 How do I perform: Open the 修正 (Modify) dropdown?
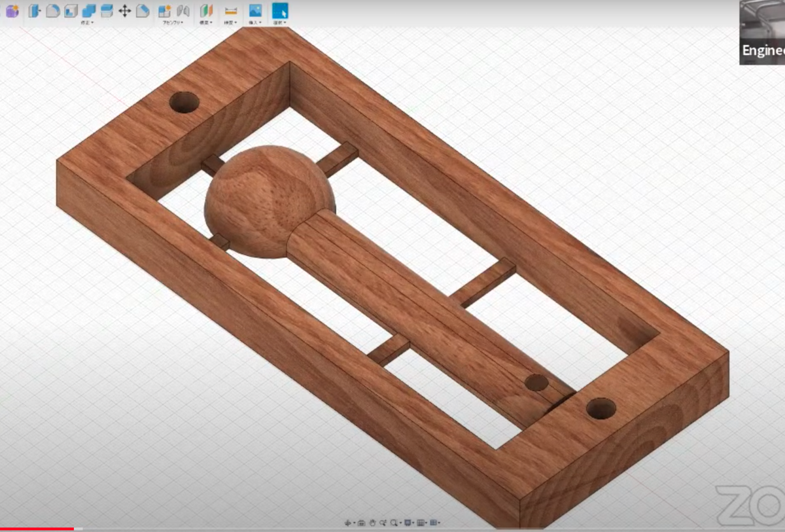pyautogui.click(x=87, y=23)
